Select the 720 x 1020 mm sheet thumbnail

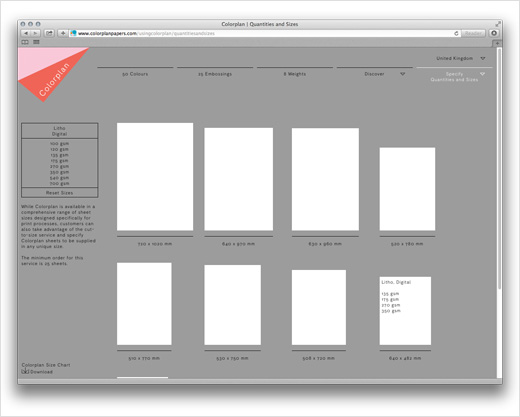(155, 177)
